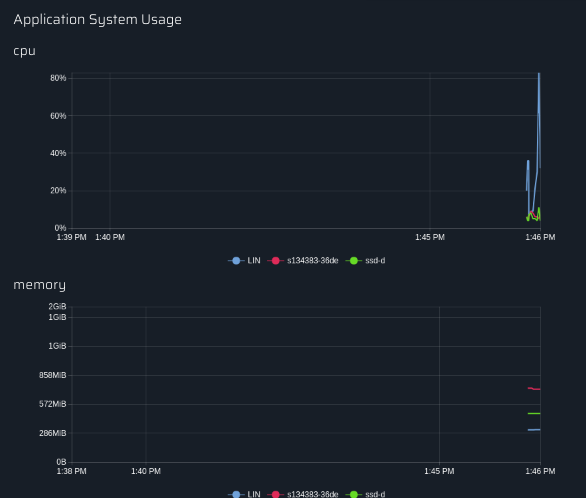The height and width of the screenshot is (498, 586).
Task: Click the red s134383-38de memory line
Action: (x=534, y=389)
